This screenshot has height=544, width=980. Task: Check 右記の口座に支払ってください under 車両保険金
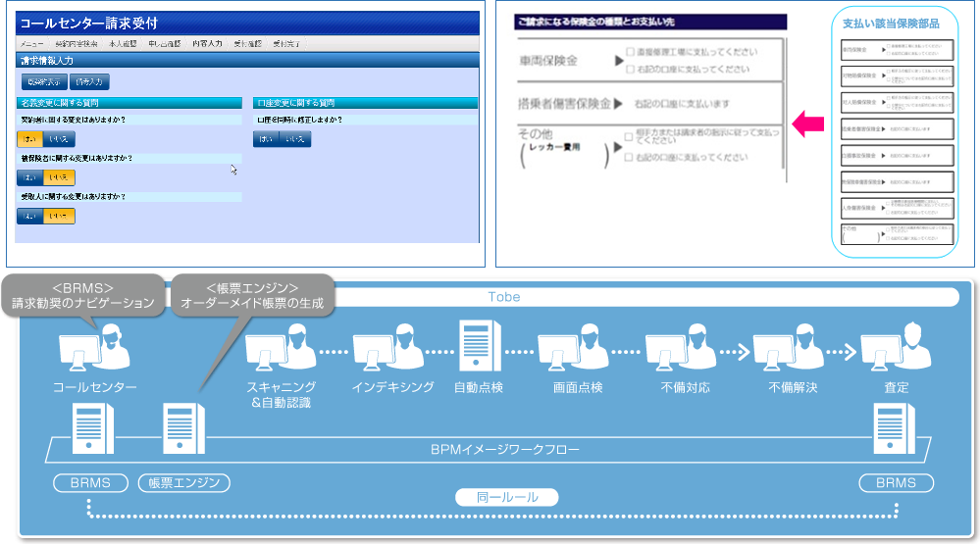pyautogui.click(x=630, y=70)
